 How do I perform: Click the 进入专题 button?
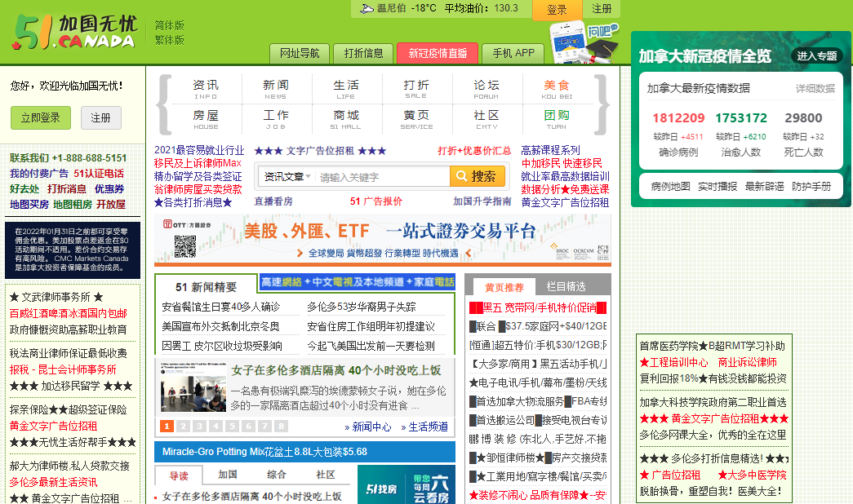816,55
